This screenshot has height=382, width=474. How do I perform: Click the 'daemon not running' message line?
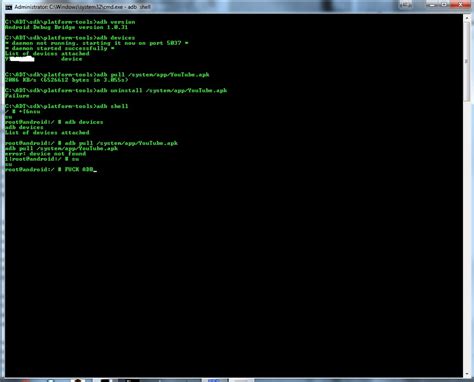(97, 43)
